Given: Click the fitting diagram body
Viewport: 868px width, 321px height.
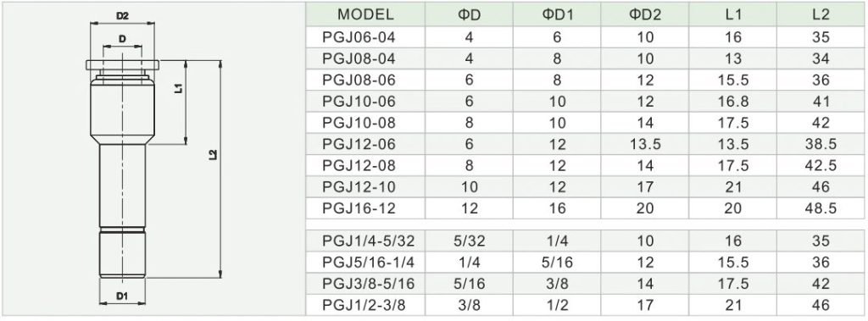Looking at the screenshot, I should (122, 168).
